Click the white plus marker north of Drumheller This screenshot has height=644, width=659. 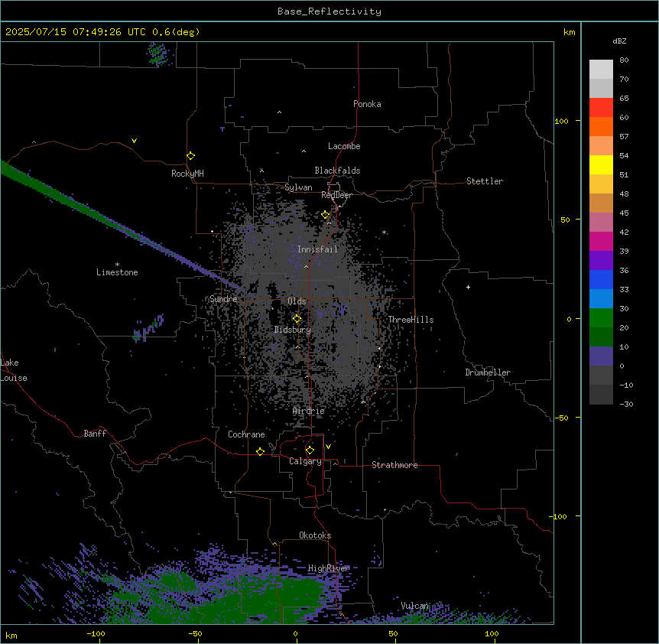pos(468,287)
